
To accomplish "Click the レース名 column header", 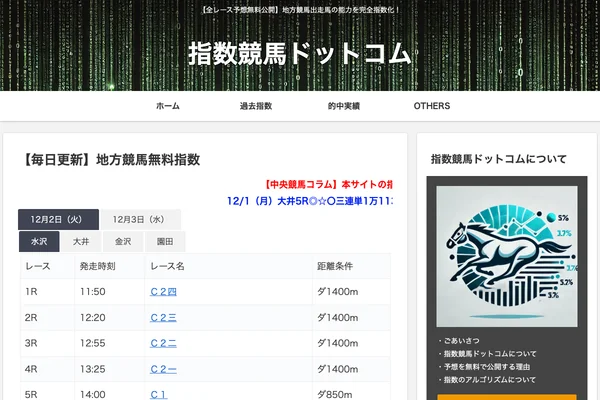I will [x=228, y=266].
